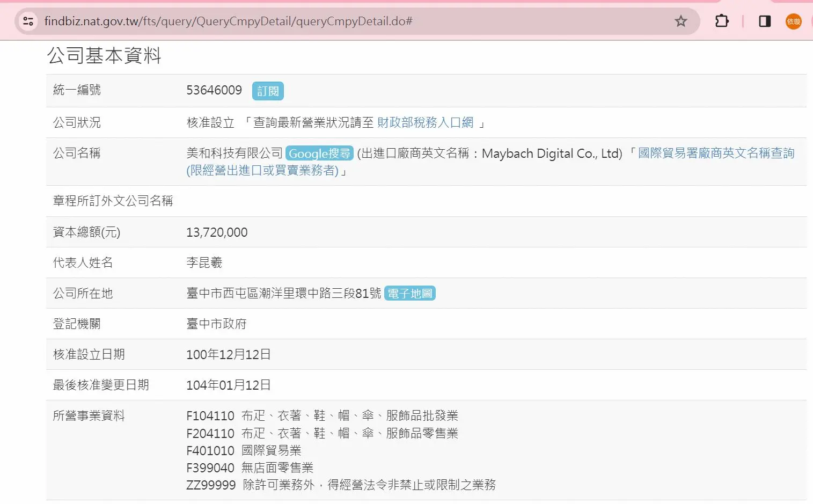
Task: Open the orange profile avatar
Action: pyautogui.click(x=793, y=21)
